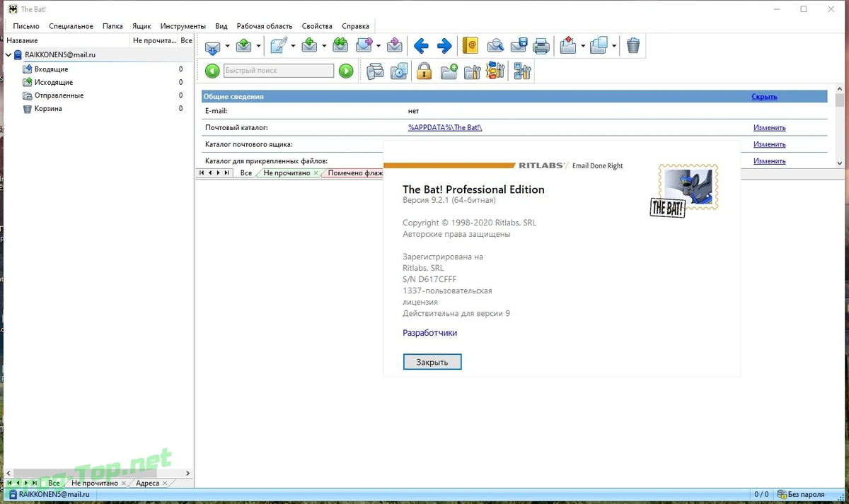
Task: Click the green previous search result button
Action: coord(212,71)
